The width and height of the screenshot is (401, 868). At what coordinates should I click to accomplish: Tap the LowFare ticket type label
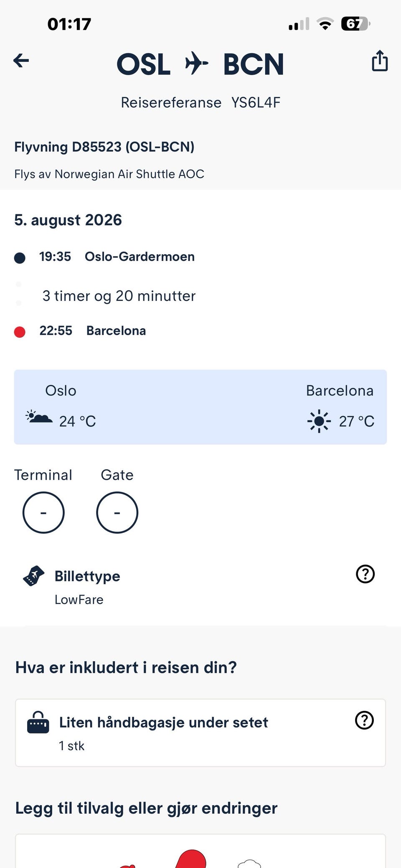point(79,600)
